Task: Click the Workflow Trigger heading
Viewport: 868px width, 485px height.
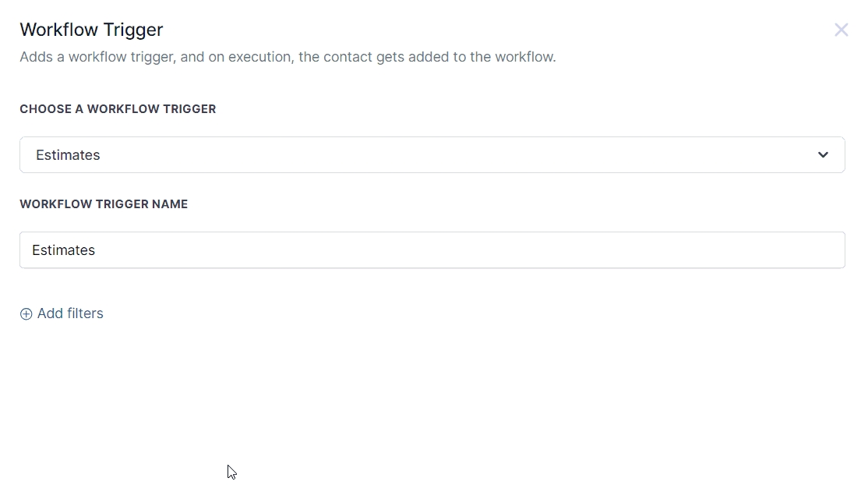Action: pos(91,30)
